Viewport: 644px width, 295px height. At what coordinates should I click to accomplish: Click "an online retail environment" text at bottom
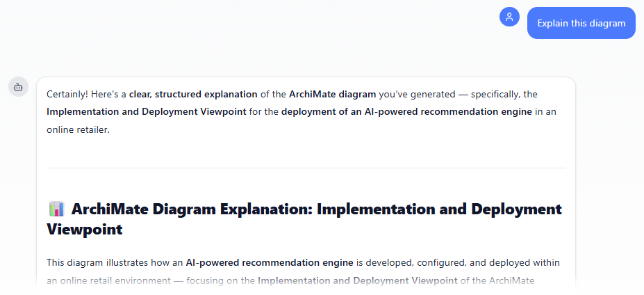tap(104, 280)
